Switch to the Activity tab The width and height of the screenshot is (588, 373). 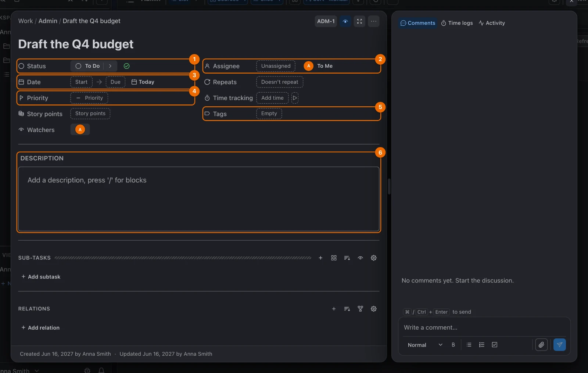coord(492,23)
